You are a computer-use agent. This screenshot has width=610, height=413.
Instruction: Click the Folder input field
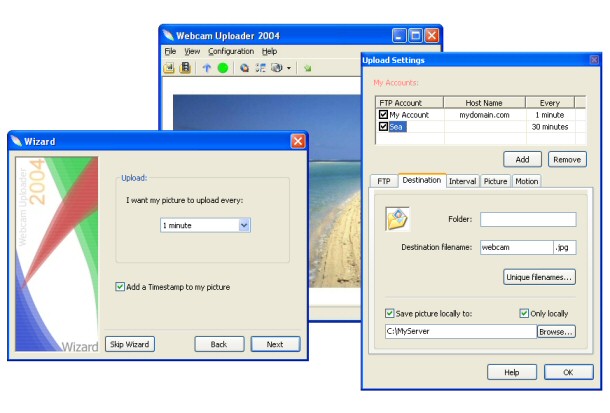point(528,219)
